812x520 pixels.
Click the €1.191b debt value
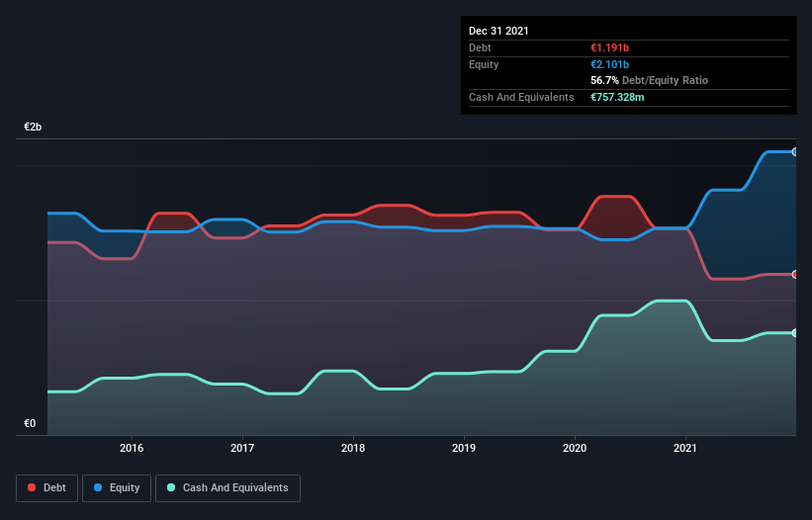click(609, 47)
